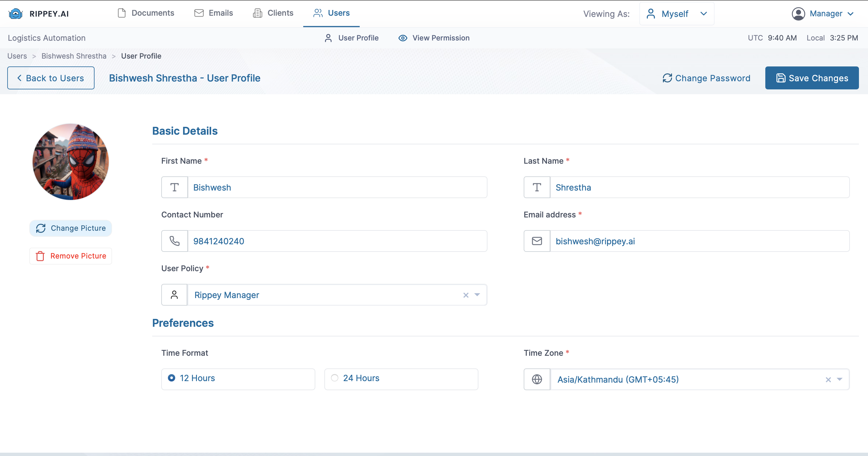Click the Manager account avatar icon
This screenshot has height=456, width=868.
pyautogui.click(x=798, y=14)
